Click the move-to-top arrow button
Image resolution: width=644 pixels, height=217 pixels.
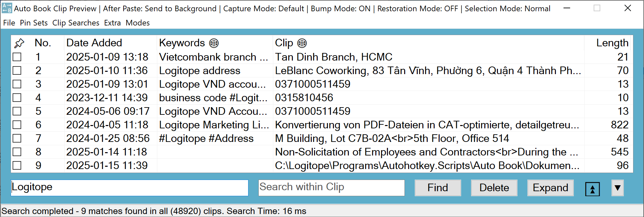point(592,189)
